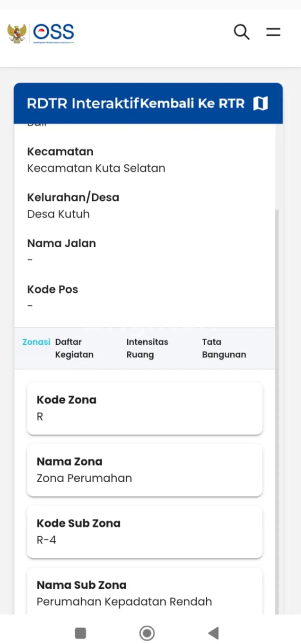
Task: Click the Kembali Ke RTR link
Action: (x=192, y=103)
